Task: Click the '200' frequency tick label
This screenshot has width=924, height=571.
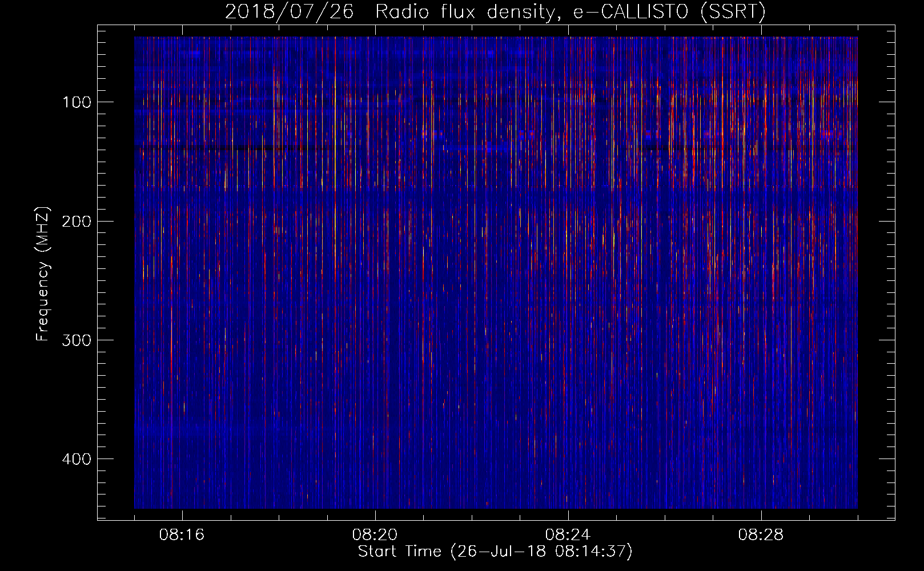Action: point(77,222)
